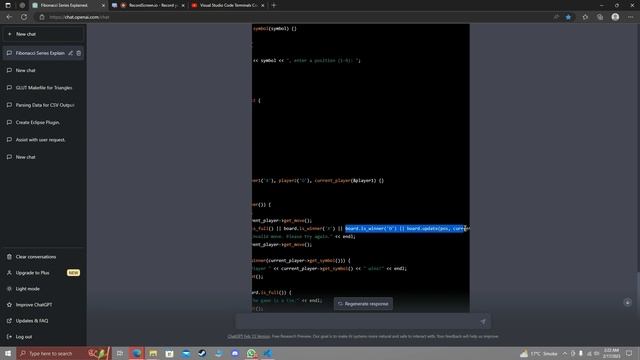Click the send message arrow icon
This screenshot has height=360, width=640.
click(x=483, y=322)
